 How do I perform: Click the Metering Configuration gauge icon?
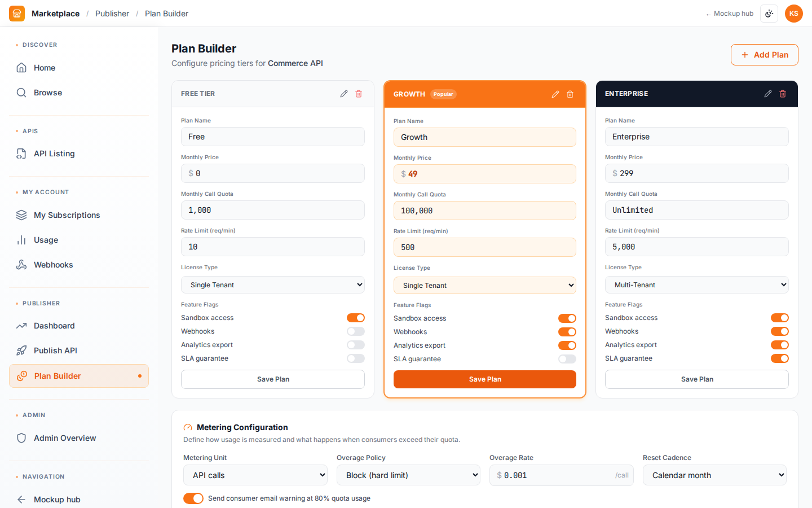pos(188,428)
